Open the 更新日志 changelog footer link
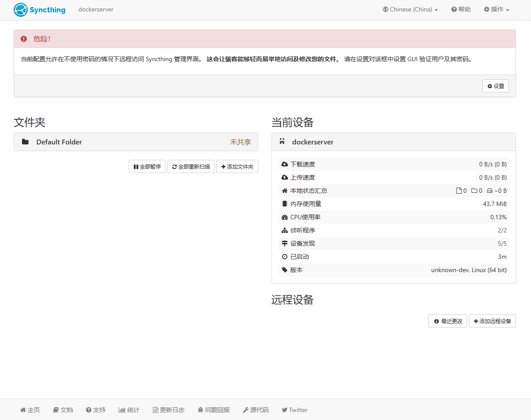Viewport: 531px width, 420px height. pyautogui.click(x=168, y=410)
